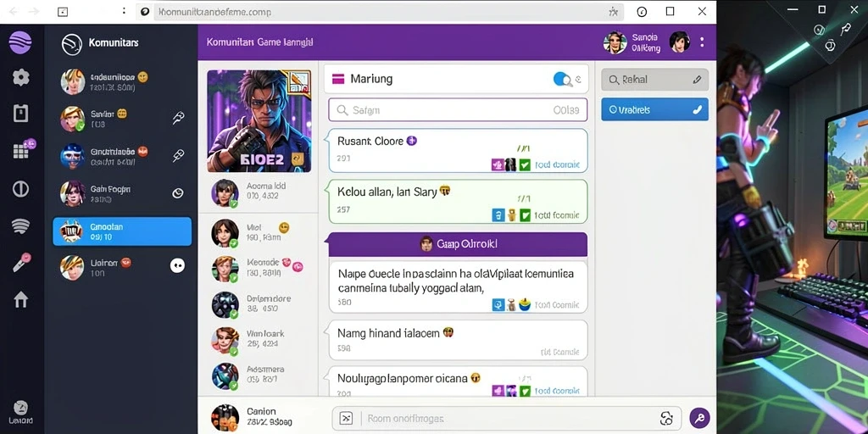This screenshot has width=868, height=434.
Task: Toggle the switch next to Mariung
Action: pos(562,79)
